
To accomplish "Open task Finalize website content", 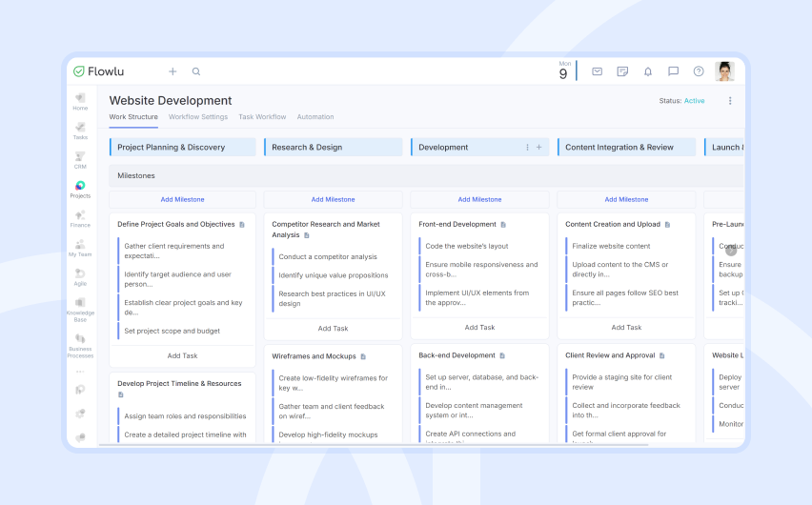I will pos(611,246).
